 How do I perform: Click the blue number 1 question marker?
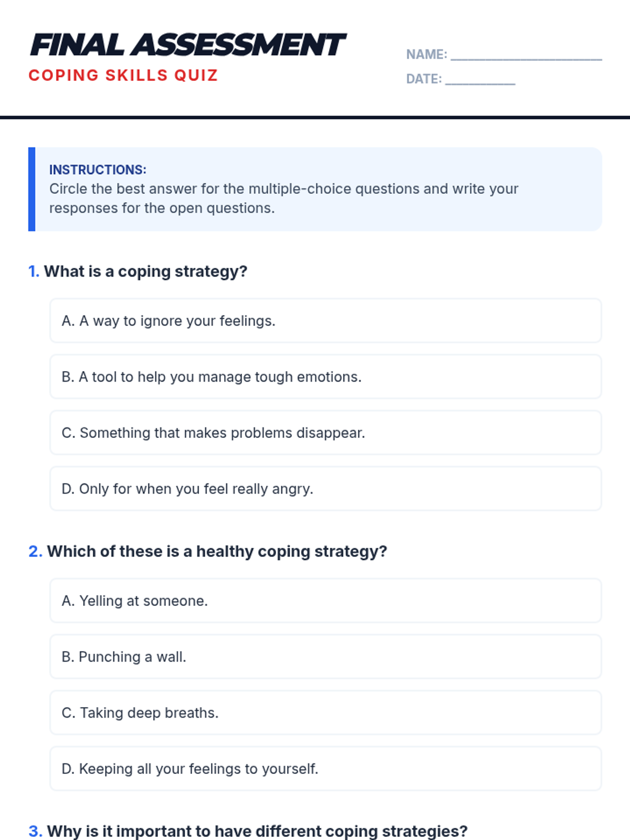[x=34, y=271]
